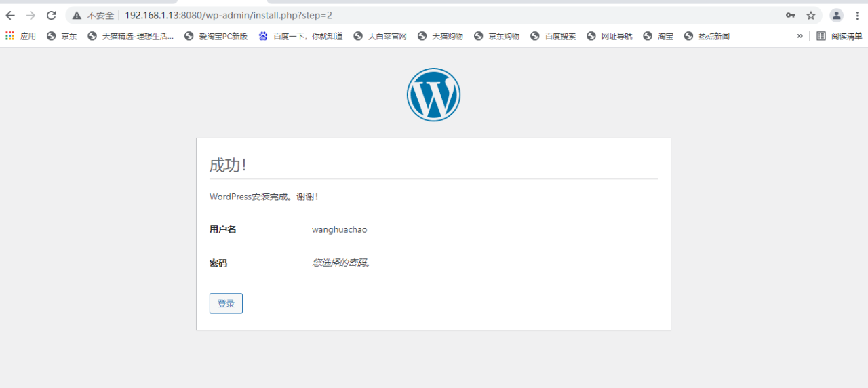868x388 pixels.
Task: Open the 网址导航 bookmark
Action: [x=610, y=36]
